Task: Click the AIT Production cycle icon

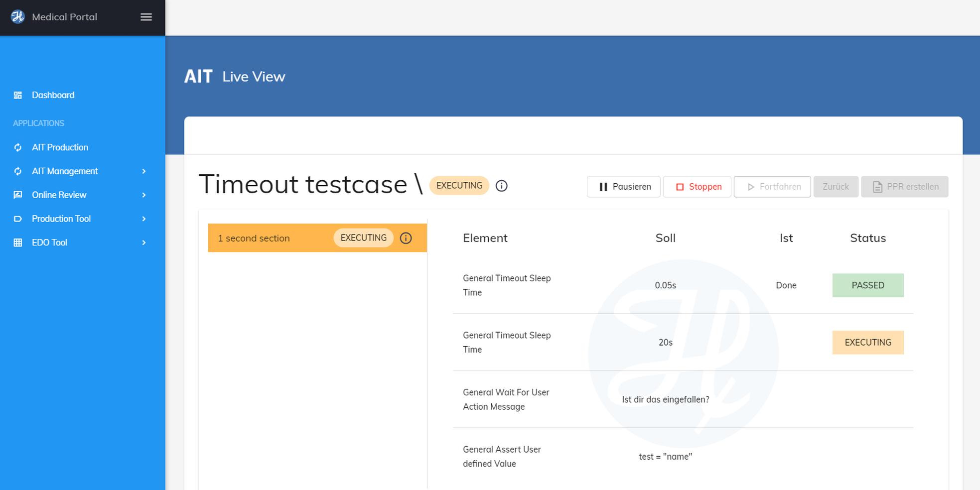Action: [x=18, y=147]
